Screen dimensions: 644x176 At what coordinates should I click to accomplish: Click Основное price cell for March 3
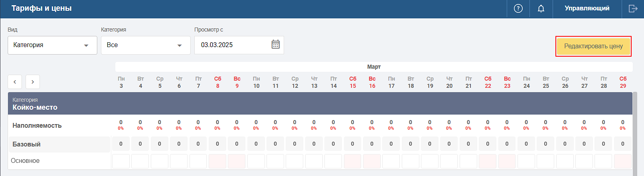(121, 161)
